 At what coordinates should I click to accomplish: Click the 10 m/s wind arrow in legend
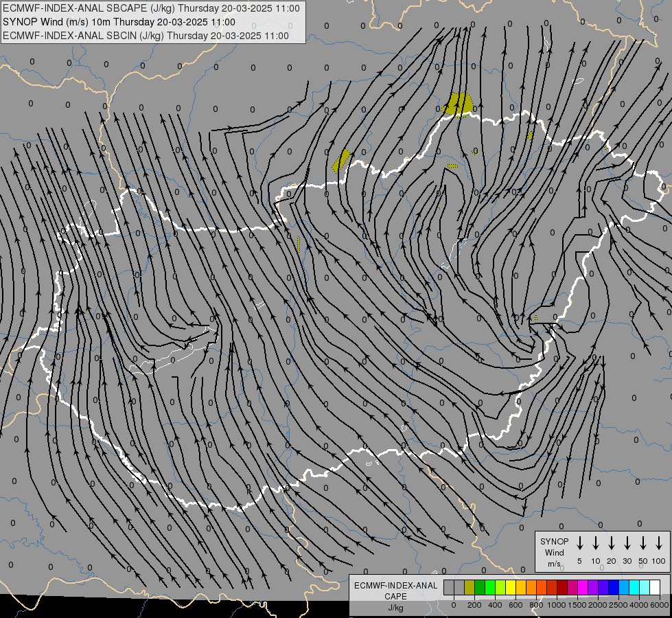[x=596, y=543]
